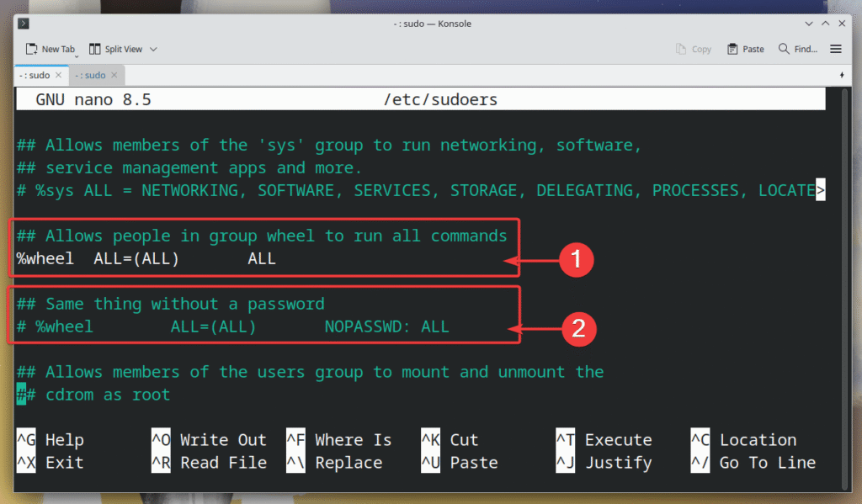The height and width of the screenshot is (504, 862).
Task: Place cursor on the %wheel ALL=(ALL) ALL line
Action: (x=146, y=259)
